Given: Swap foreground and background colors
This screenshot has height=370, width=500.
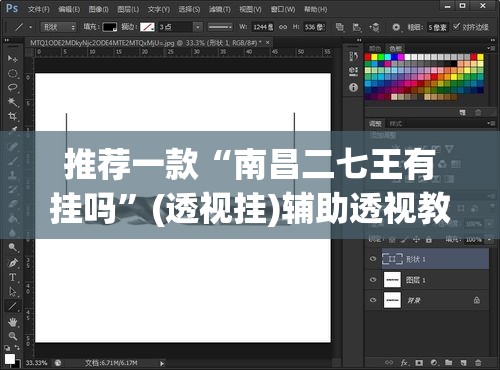Looking at the screenshot, I should click(17, 348).
